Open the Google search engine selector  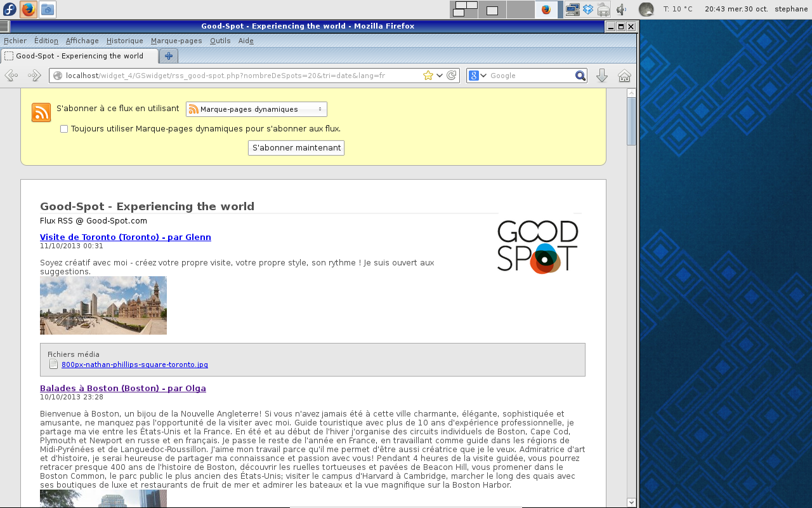[478, 76]
